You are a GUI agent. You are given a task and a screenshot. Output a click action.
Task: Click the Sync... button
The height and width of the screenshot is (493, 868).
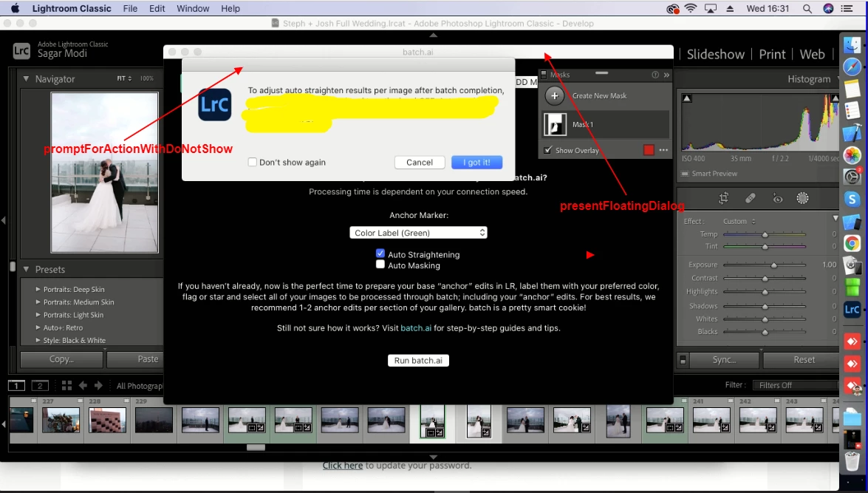coord(724,359)
